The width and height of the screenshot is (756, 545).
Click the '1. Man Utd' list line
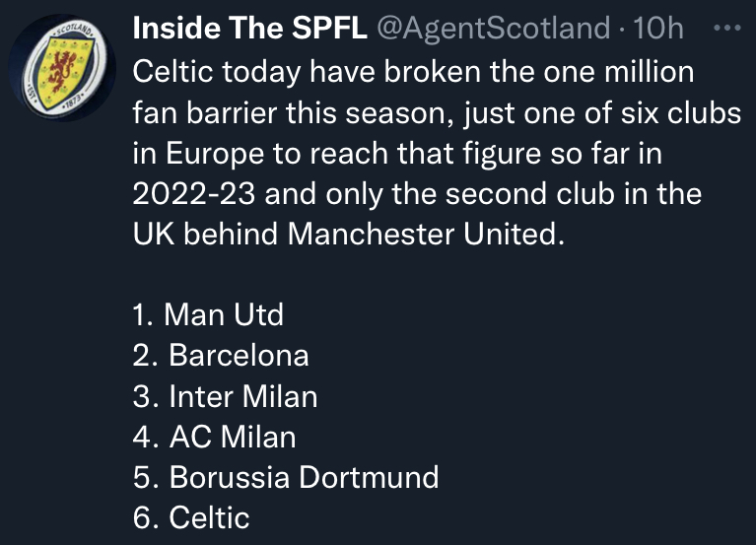[x=207, y=315]
